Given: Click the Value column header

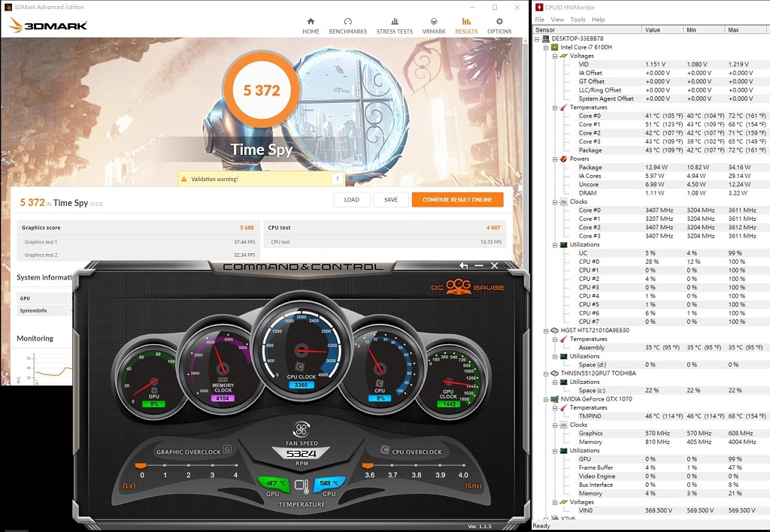Looking at the screenshot, I should 662,30.
